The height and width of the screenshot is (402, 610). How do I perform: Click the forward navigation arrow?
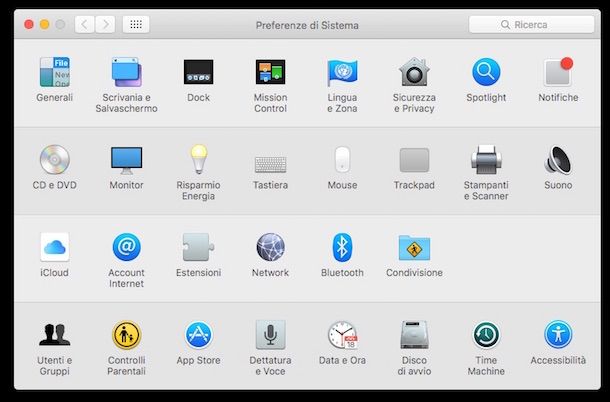(x=105, y=25)
